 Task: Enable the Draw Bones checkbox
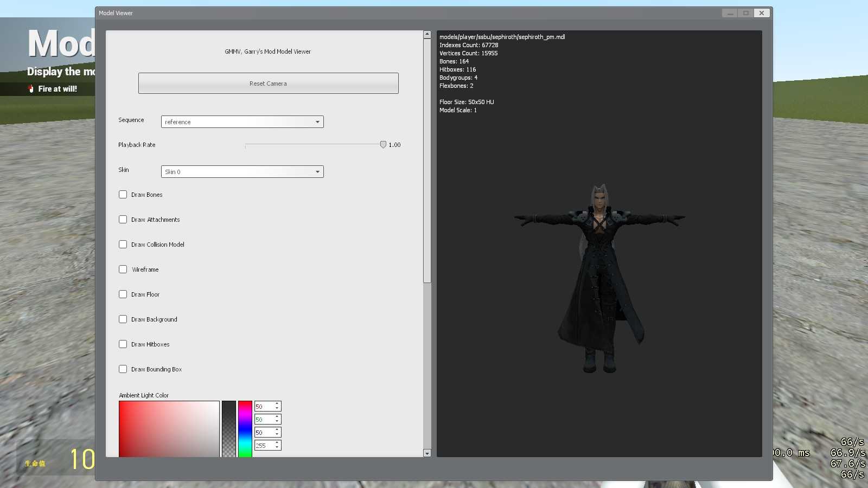123,194
